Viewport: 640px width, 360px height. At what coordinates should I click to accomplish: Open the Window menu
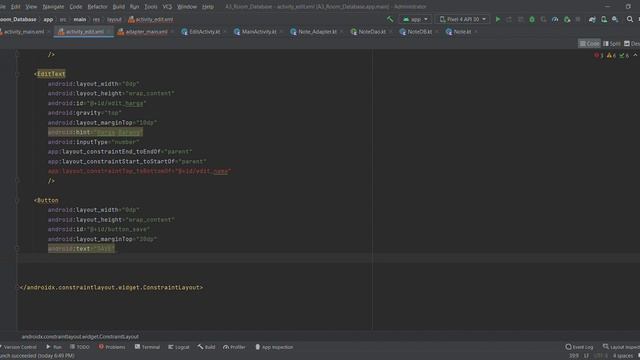pos(187,7)
